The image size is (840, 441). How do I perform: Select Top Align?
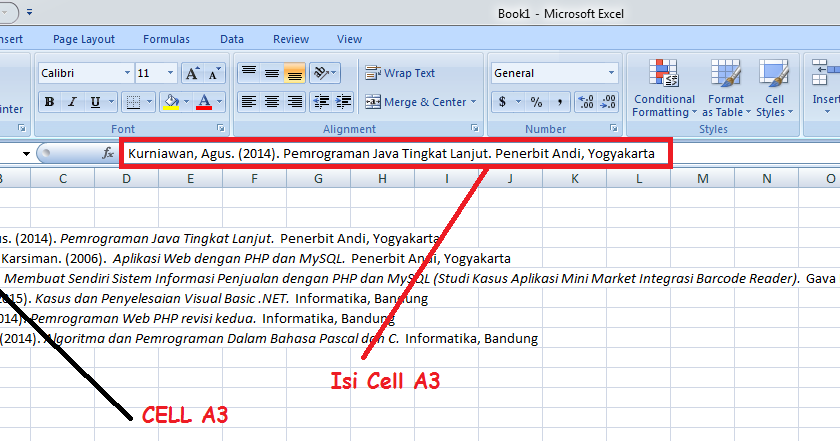249,73
